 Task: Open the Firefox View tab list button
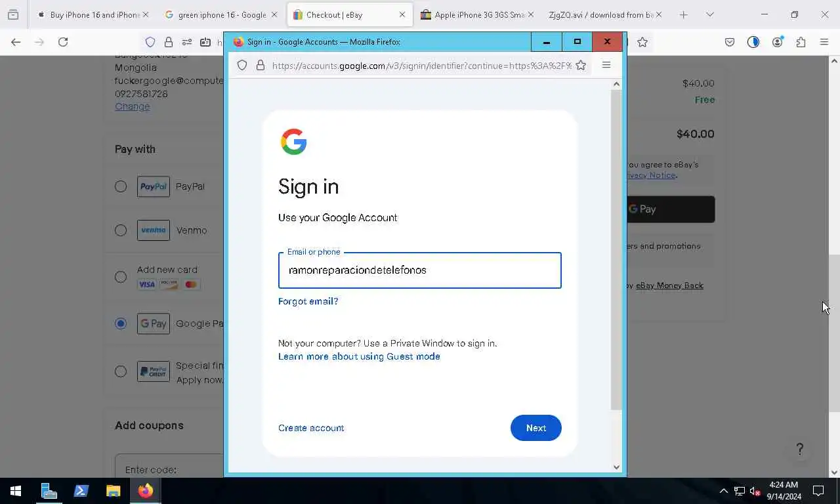[13, 14]
